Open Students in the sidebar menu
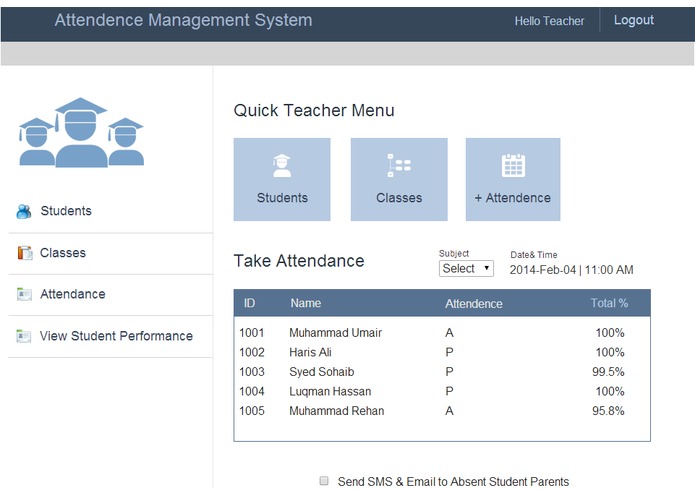Viewport: 695px width, 494px height. click(66, 211)
